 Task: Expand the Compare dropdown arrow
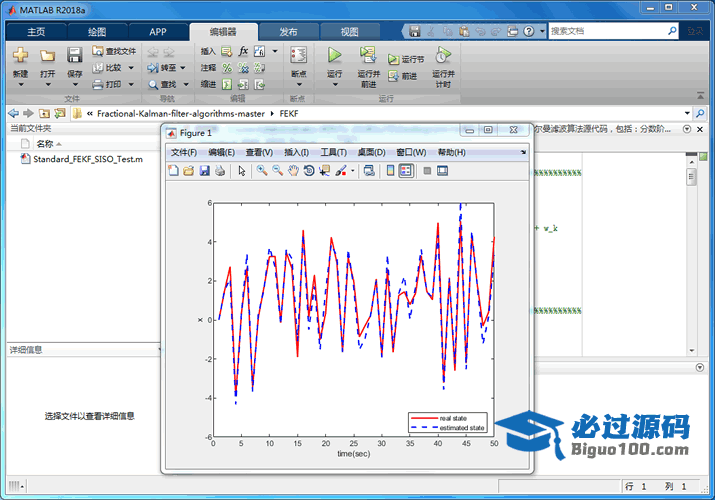(x=131, y=68)
